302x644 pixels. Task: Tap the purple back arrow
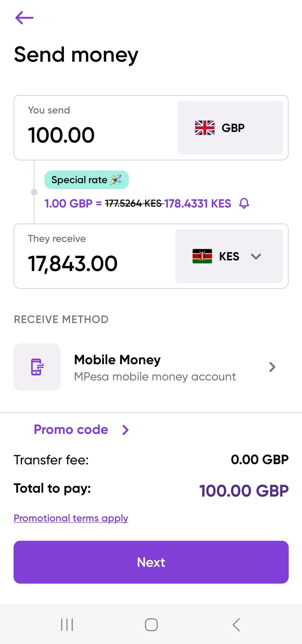(24, 18)
